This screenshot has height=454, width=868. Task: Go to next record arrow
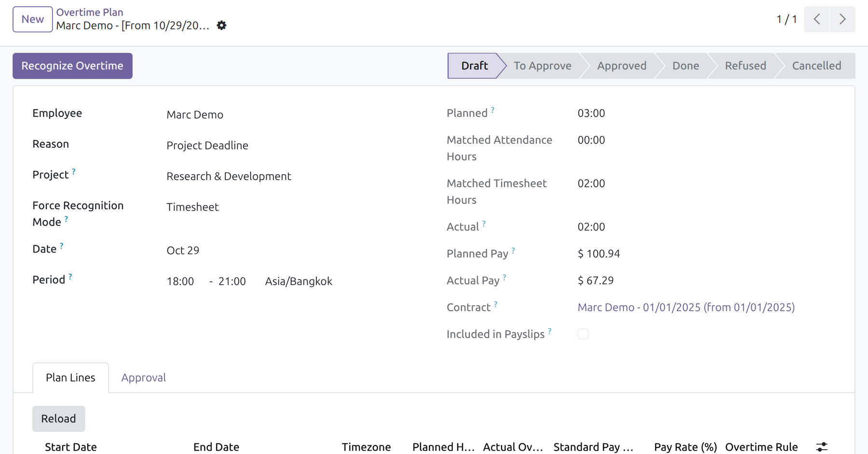click(x=842, y=19)
